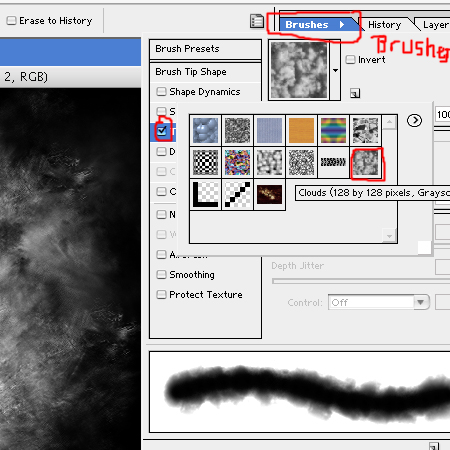The image size is (450, 450).
Task: Choose the black-and-white noise pattern swatch
Action: coord(237,130)
